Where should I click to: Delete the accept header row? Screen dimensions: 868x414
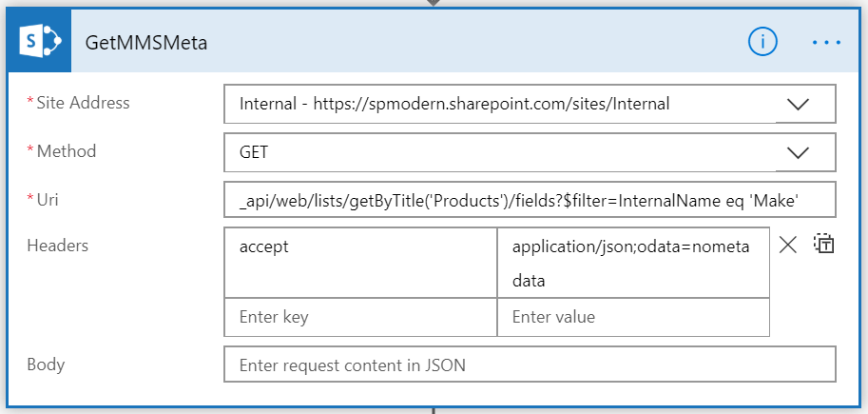[x=787, y=245]
